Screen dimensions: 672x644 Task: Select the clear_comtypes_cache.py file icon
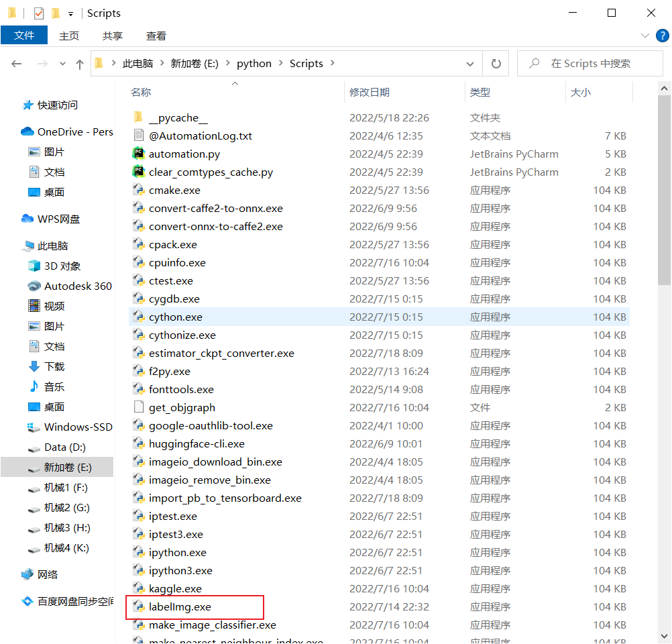[x=138, y=171]
